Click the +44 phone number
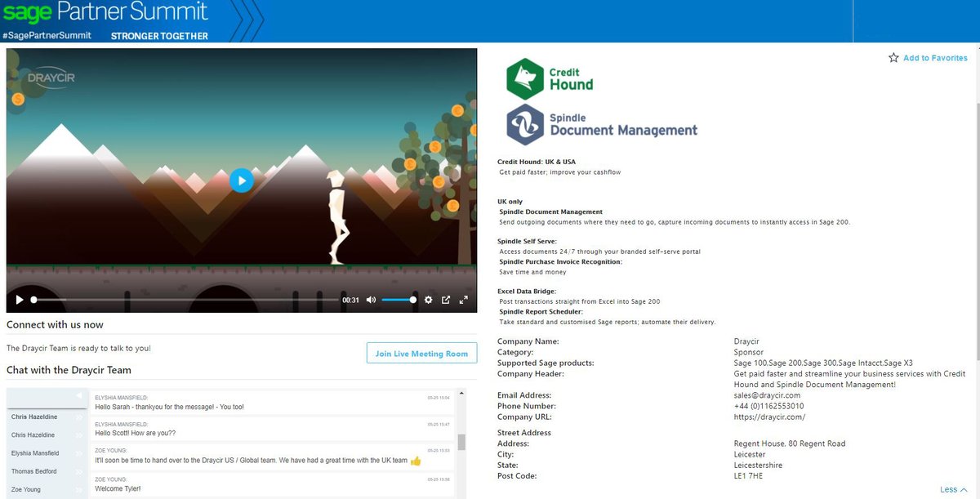Viewport: 980px width, 499px height. click(768, 406)
